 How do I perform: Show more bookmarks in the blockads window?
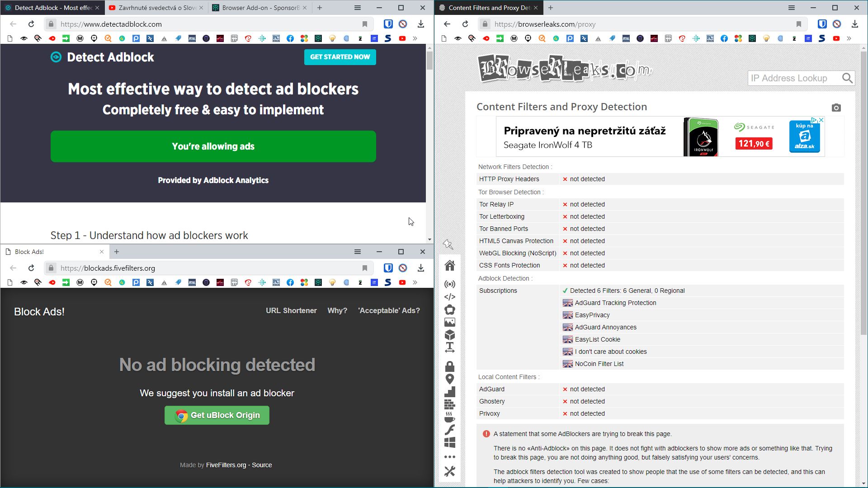coord(415,282)
